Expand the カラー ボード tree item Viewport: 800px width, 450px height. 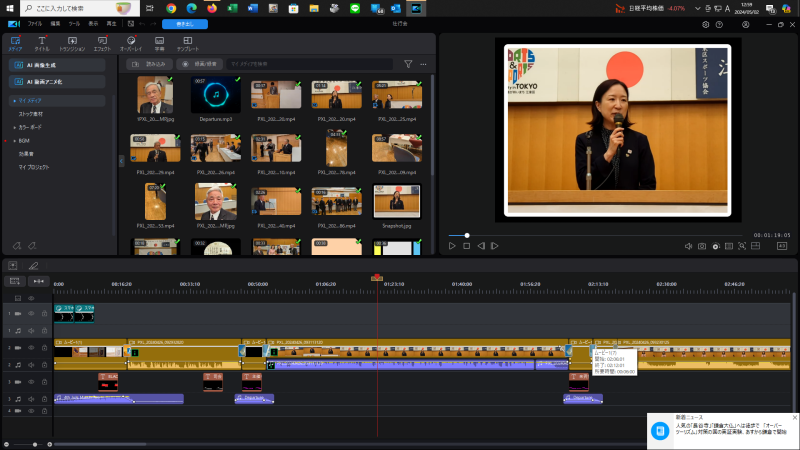(x=15, y=128)
